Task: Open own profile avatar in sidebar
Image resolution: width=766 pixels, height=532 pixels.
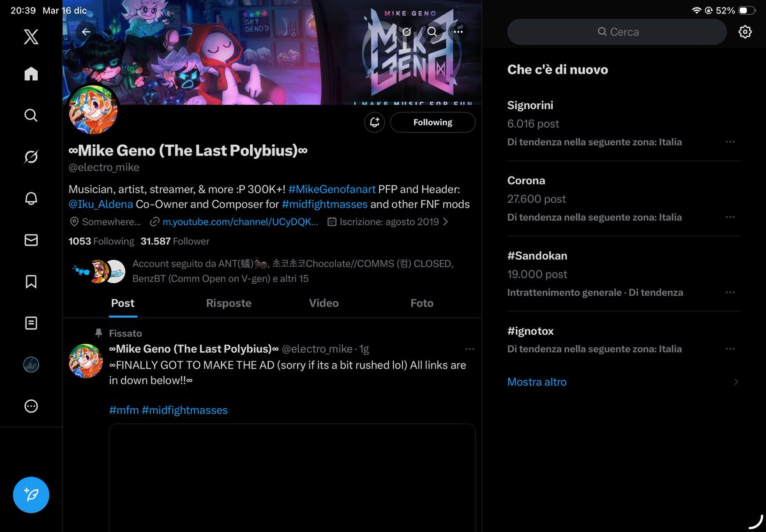Action: click(31, 364)
